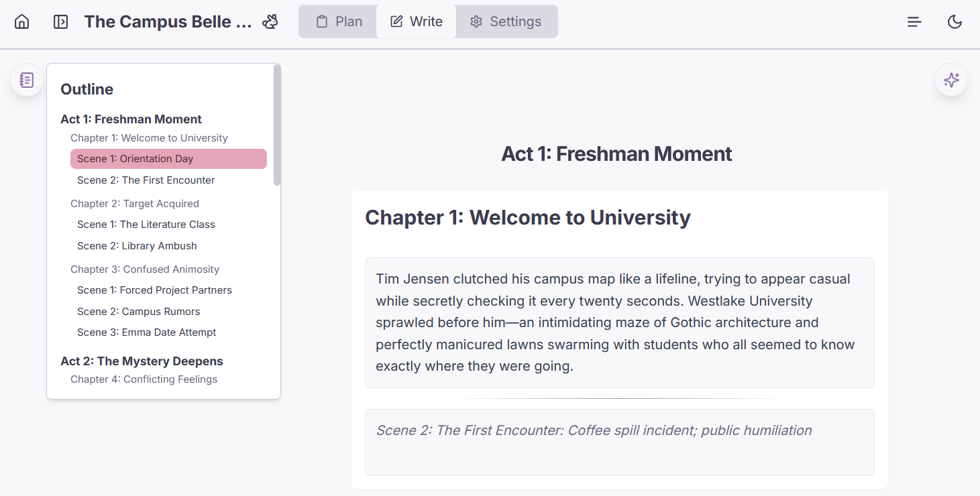This screenshot has height=496, width=980.
Task: Expand Chapter 2: Target Acquired
Action: coord(135,203)
